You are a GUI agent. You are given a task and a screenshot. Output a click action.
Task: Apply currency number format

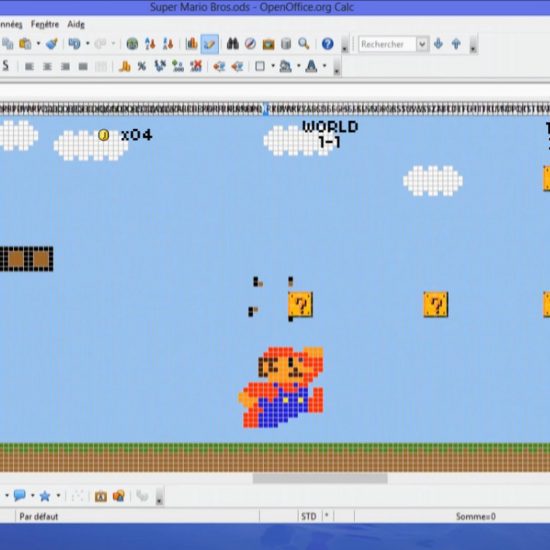click(x=124, y=66)
